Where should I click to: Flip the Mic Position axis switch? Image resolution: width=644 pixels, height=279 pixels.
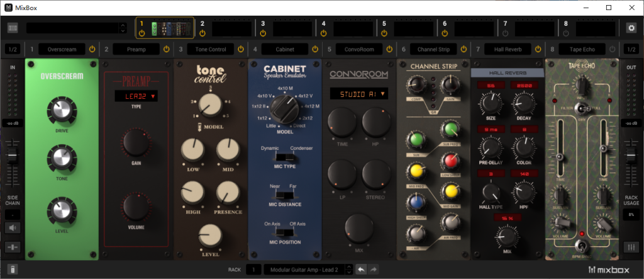click(x=285, y=233)
